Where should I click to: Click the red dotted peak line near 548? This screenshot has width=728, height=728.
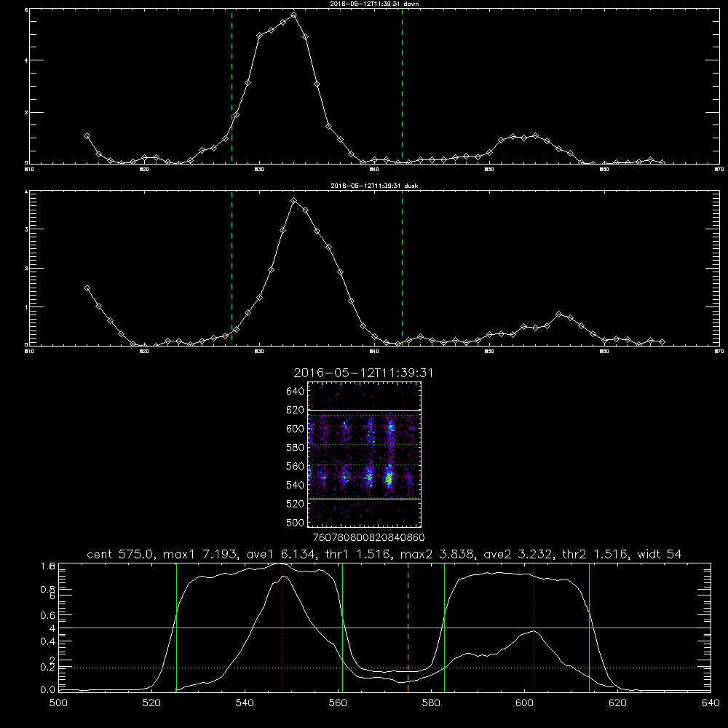[x=282, y=628]
